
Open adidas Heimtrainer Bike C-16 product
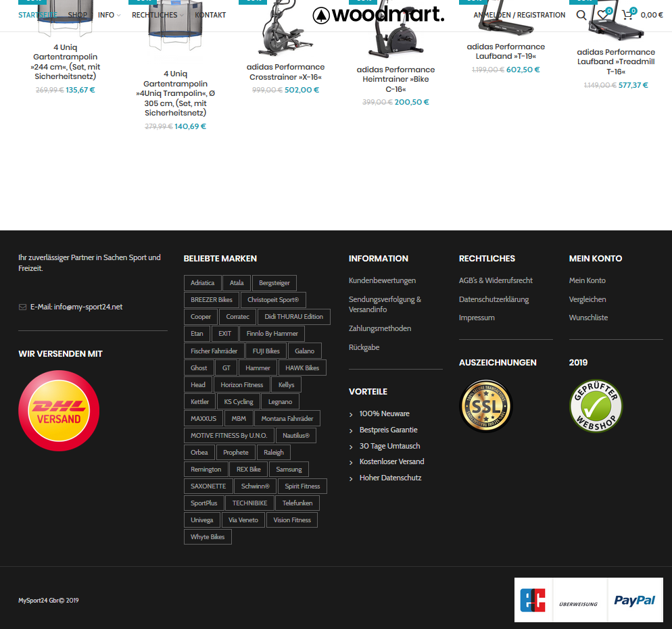point(395,79)
